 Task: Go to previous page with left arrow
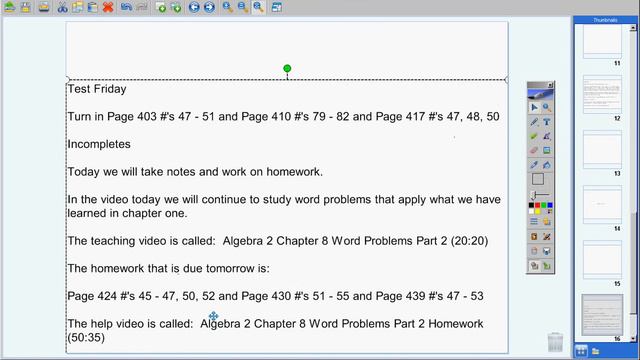pyautogui.click(x=194, y=7)
